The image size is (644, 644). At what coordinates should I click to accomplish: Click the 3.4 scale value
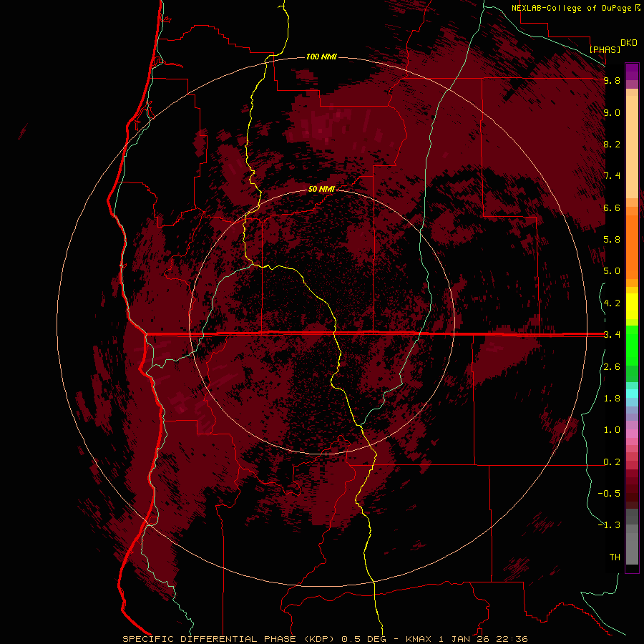tap(612, 335)
